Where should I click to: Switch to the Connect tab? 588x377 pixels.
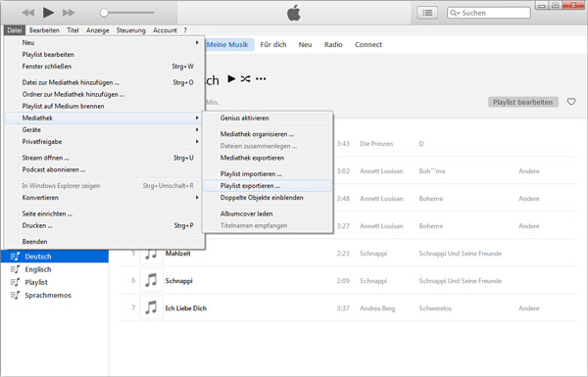pos(368,45)
